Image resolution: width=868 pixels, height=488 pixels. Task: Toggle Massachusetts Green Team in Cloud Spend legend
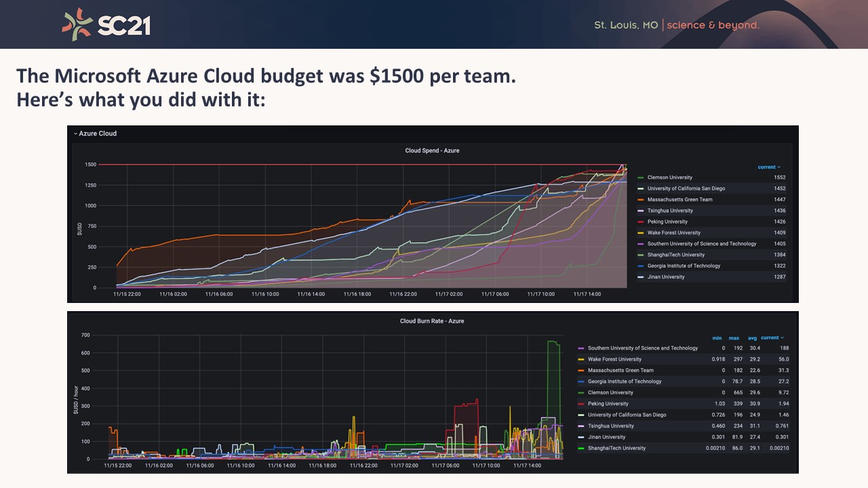pos(679,199)
